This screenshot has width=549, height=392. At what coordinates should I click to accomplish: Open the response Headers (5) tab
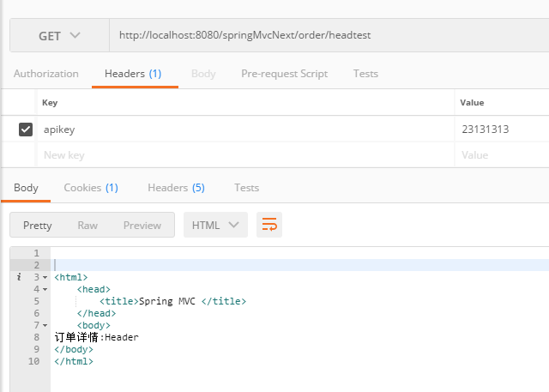coord(176,187)
